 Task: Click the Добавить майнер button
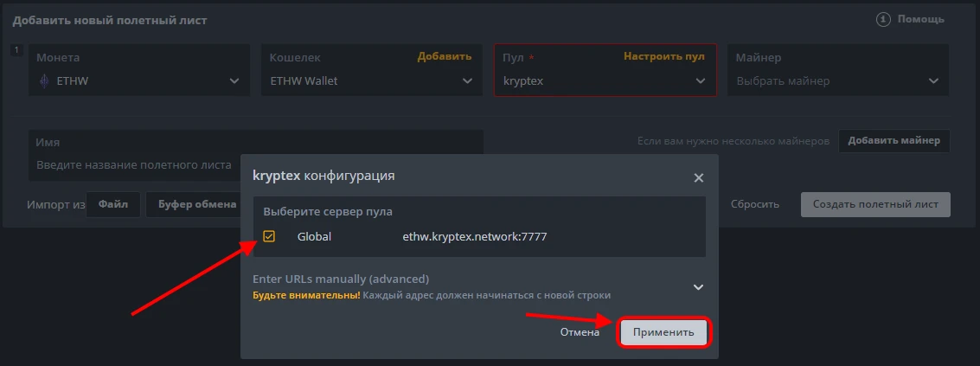pyautogui.click(x=894, y=141)
